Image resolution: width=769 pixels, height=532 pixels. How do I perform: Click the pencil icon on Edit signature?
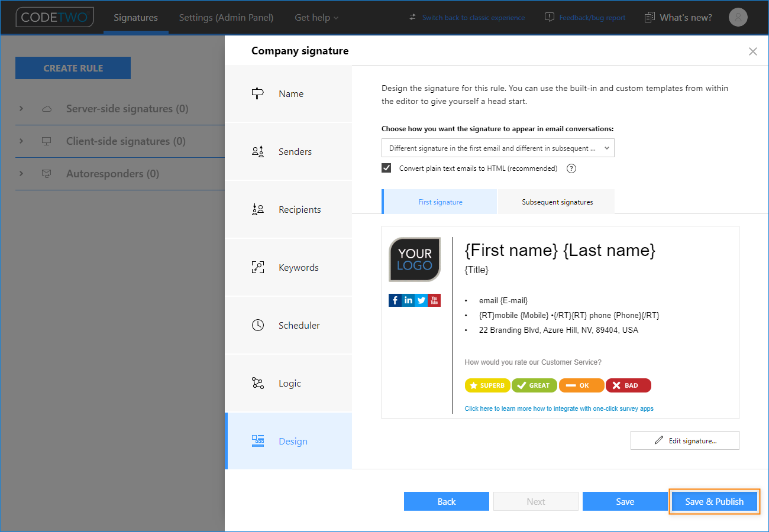tap(659, 440)
